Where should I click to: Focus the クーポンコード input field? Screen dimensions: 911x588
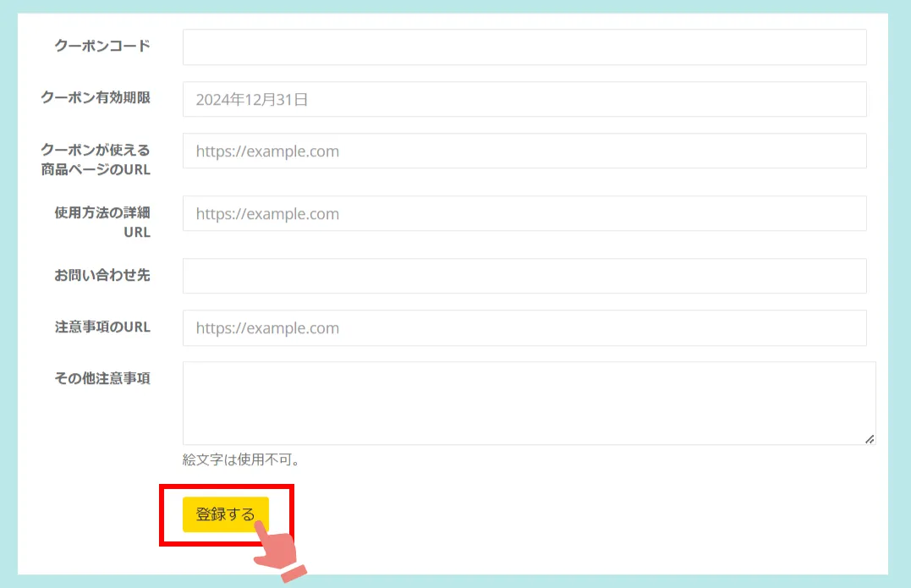tap(524, 47)
